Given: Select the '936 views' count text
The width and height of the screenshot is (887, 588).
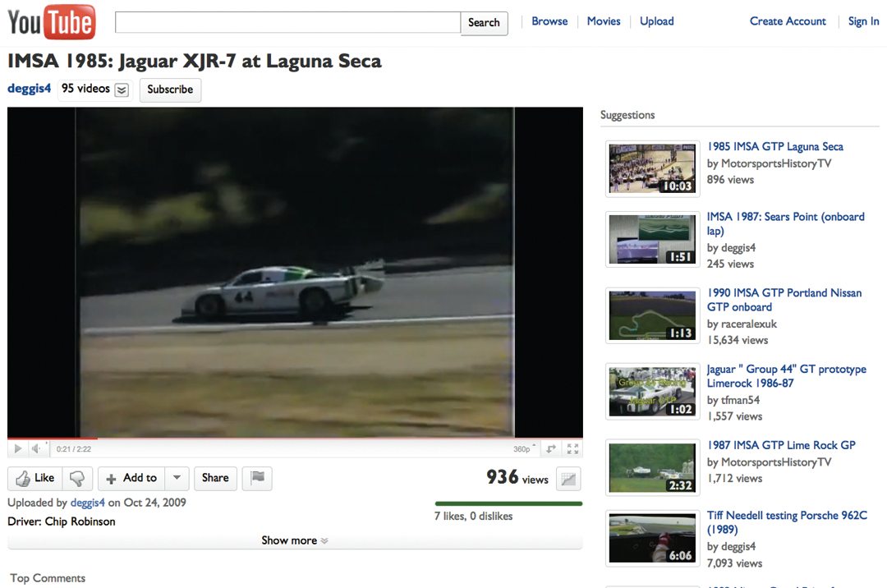Looking at the screenshot, I should click(x=517, y=478).
